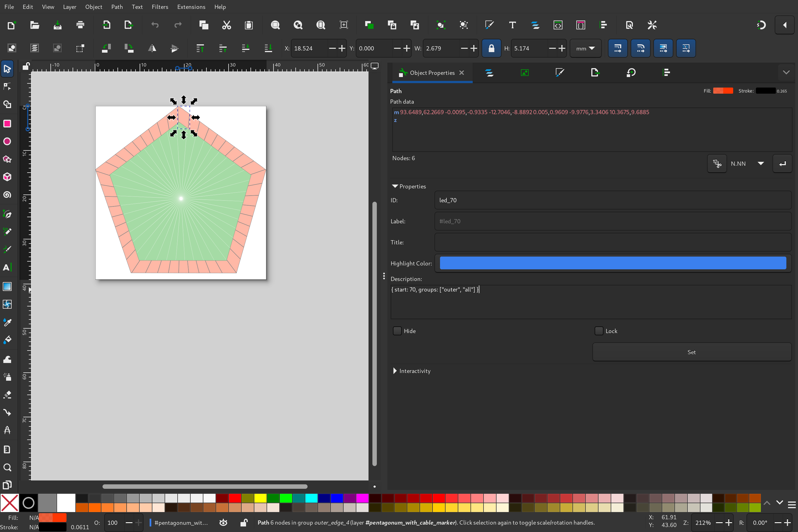The image size is (798, 532).
Task: Close the Object Properties tab
Action: pos(461,73)
